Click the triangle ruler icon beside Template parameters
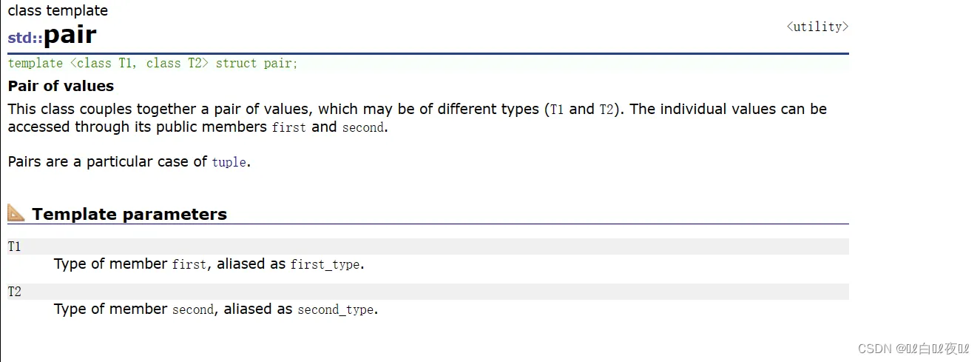 tap(16, 213)
